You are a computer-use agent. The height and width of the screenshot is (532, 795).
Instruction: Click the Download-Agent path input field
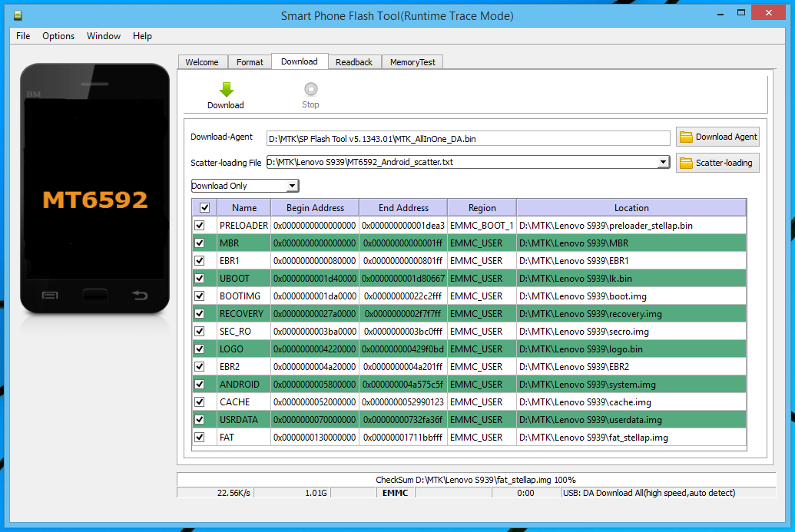coord(468,138)
